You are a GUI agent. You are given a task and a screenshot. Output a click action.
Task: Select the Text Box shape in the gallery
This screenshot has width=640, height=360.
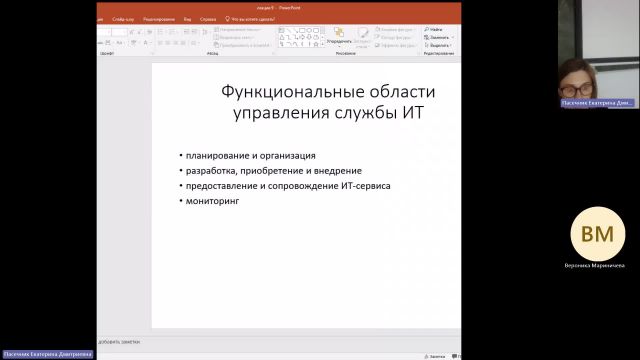click(x=282, y=31)
